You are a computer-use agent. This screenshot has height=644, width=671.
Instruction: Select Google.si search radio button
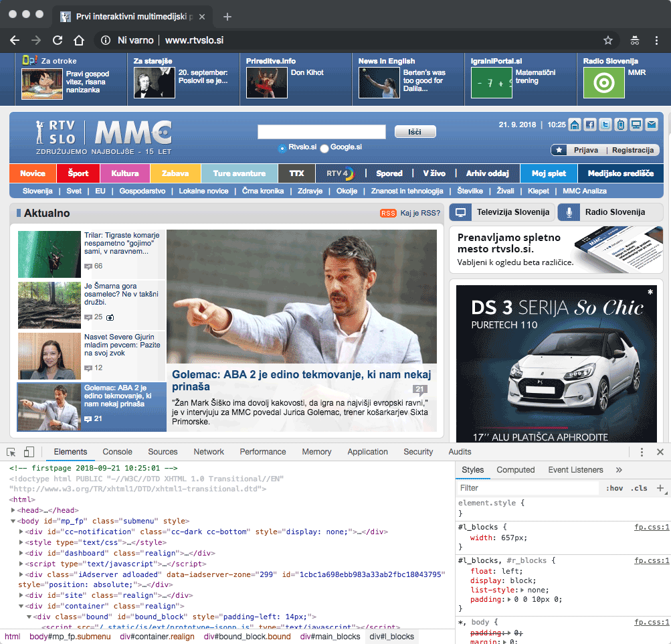(x=324, y=148)
